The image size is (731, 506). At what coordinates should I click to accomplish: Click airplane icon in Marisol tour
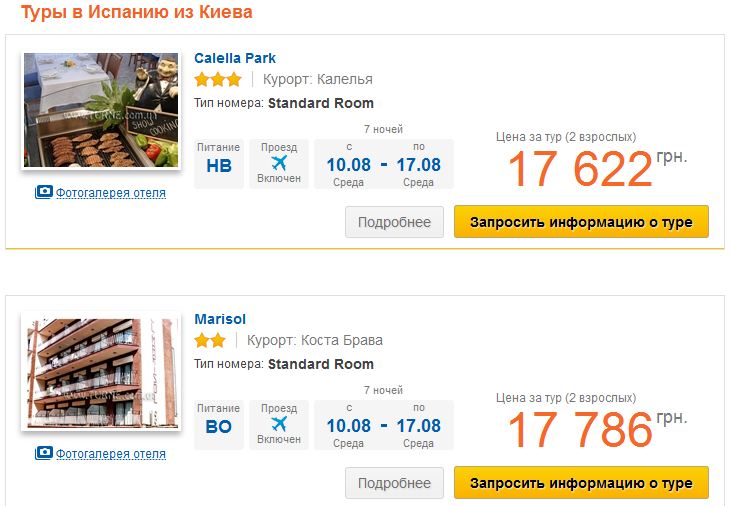279,424
